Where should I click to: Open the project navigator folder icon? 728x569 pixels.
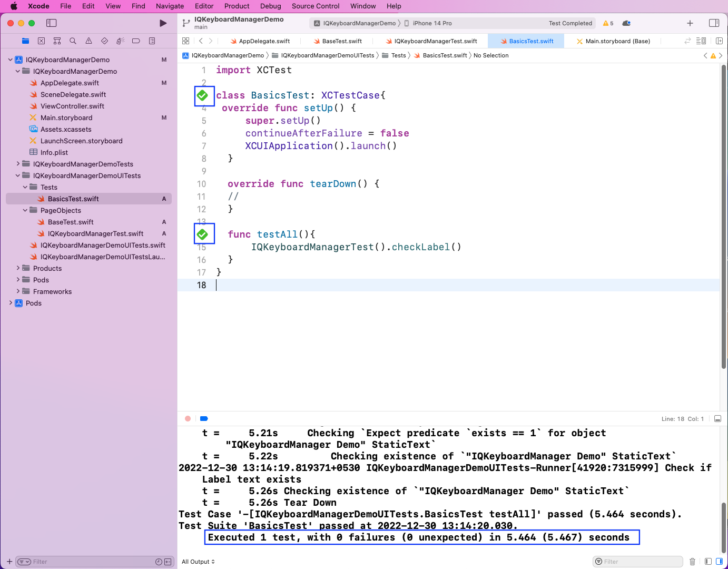25,41
